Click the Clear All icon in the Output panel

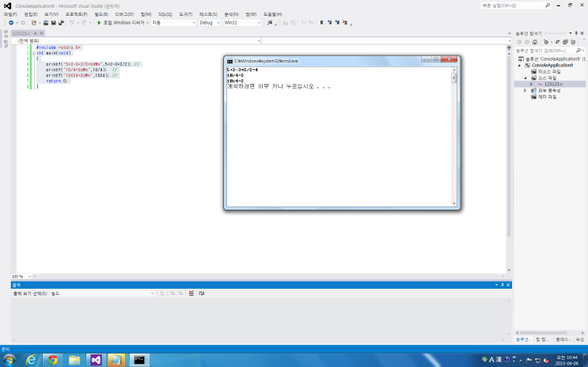coord(192,293)
